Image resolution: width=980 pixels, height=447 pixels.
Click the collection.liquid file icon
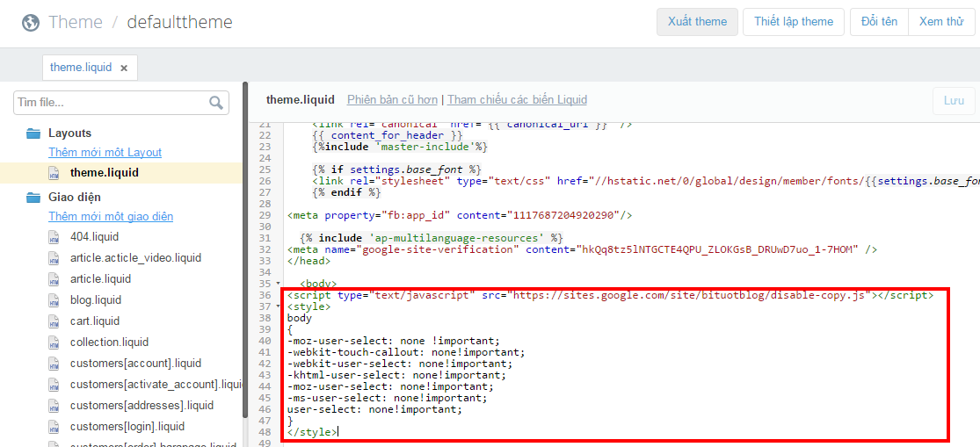pyautogui.click(x=54, y=342)
